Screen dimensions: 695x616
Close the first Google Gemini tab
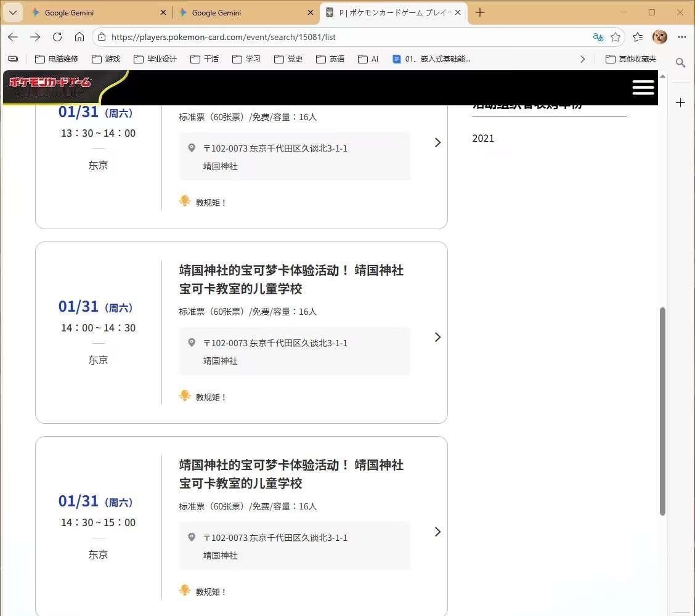(x=163, y=12)
